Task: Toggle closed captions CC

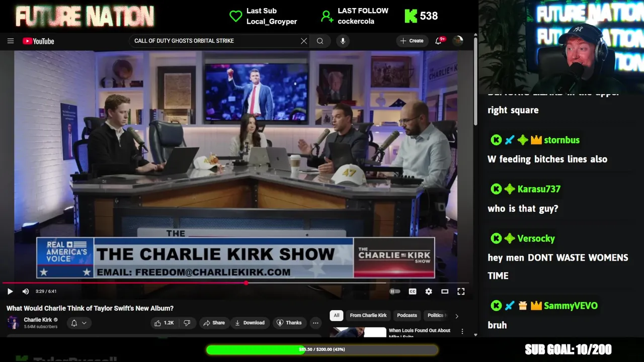Action: pyautogui.click(x=413, y=292)
